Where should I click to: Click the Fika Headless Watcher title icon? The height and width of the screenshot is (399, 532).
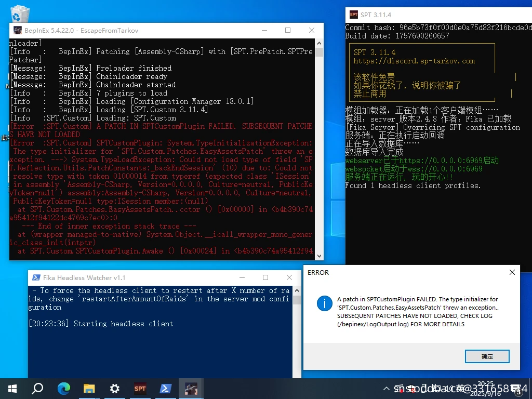(x=36, y=277)
